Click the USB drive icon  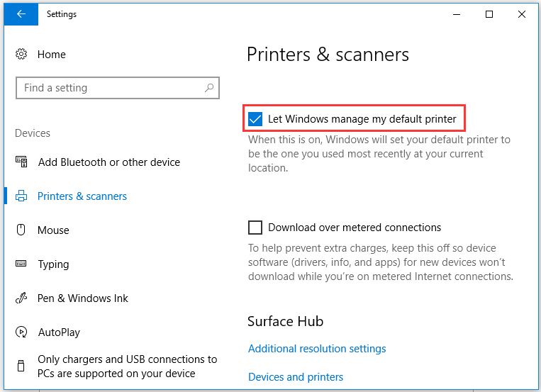pyautogui.click(x=21, y=366)
